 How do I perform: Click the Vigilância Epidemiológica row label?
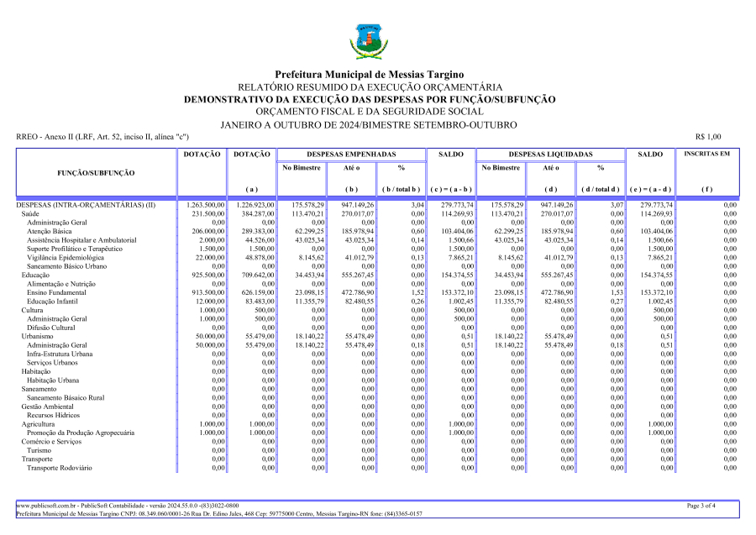pos(66,257)
